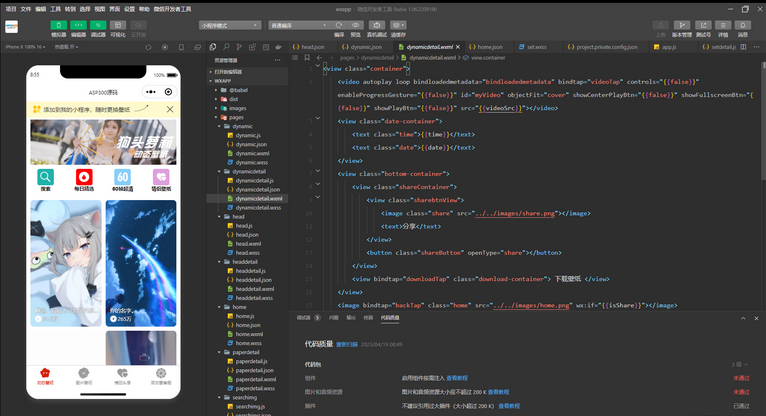766x416 pixels.
Task: Open the 详情 details panel
Action: pos(723,25)
